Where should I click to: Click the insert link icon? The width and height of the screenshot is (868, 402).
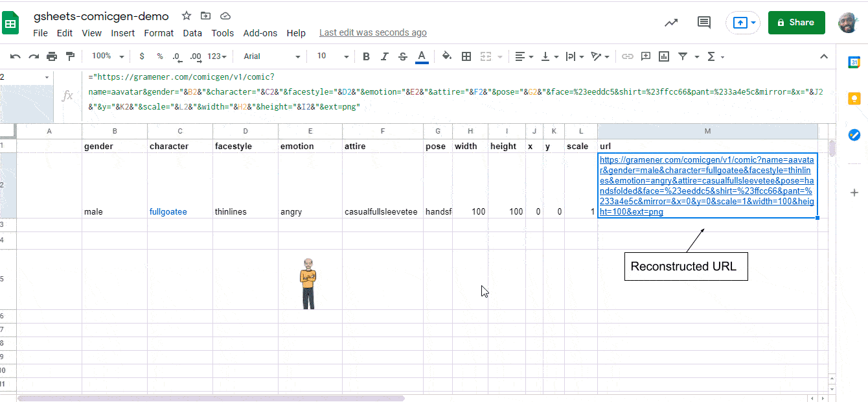pyautogui.click(x=627, y=56)
